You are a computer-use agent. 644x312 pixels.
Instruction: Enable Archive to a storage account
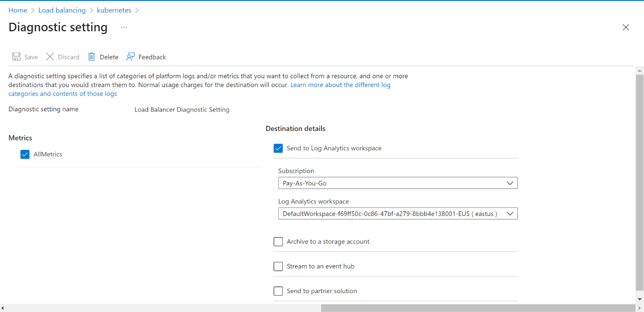[278, 242]
